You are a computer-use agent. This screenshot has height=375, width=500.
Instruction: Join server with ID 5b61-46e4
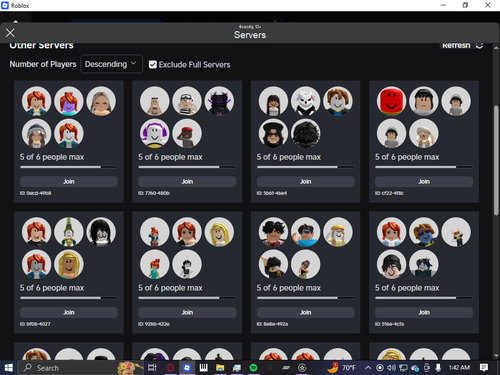(305, 182)
